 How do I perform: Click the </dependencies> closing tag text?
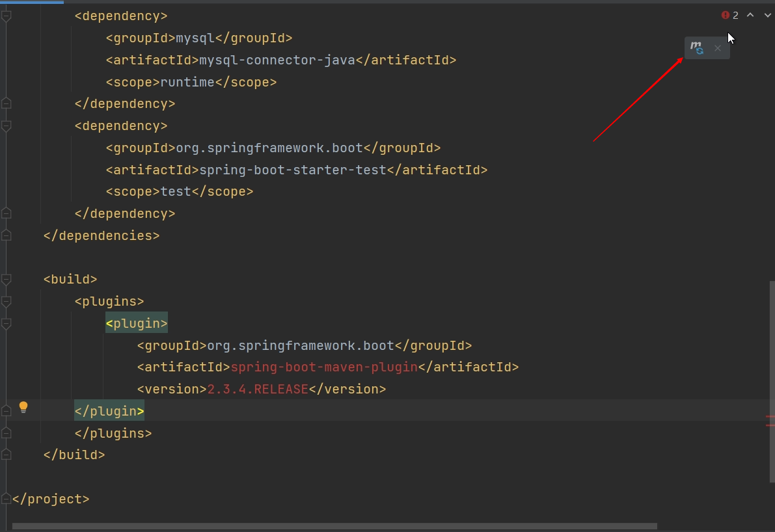coord(102,235)
